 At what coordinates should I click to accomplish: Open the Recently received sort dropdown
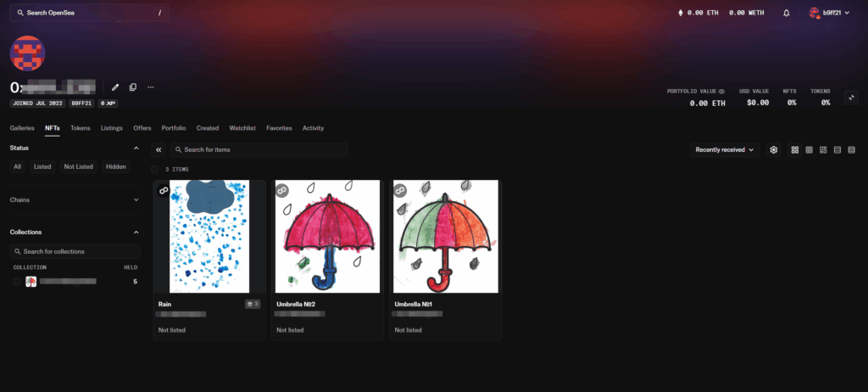click(x=725, y=149)
